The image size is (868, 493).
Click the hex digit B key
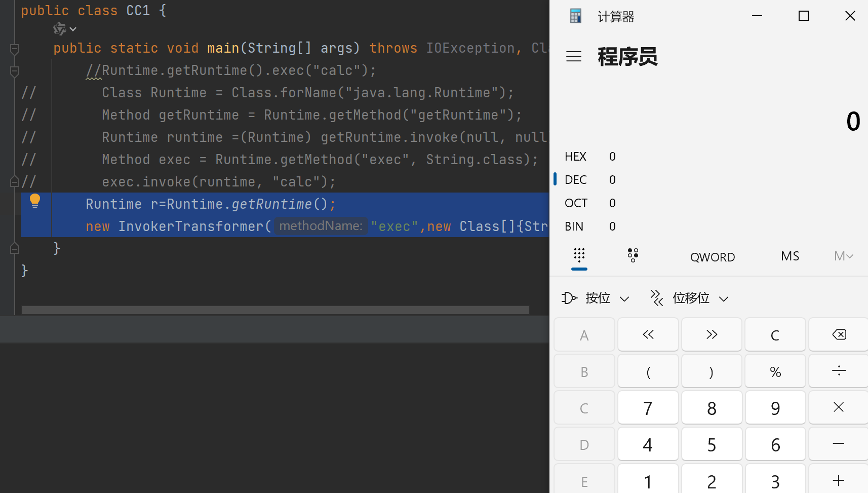584,371
